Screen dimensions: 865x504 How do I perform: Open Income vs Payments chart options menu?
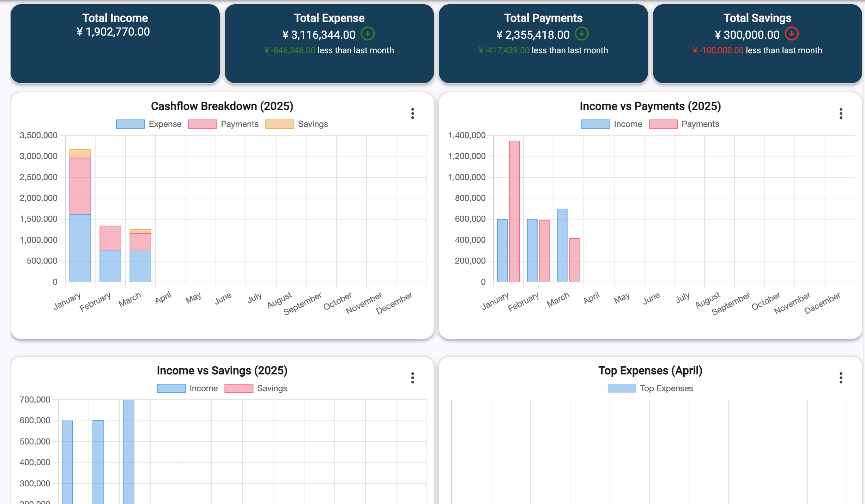click(841, 113)
